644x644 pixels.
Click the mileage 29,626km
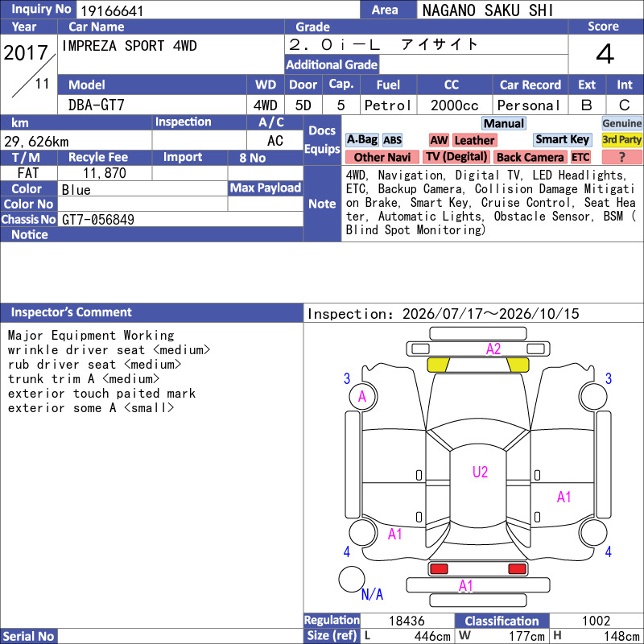point(36,142)
